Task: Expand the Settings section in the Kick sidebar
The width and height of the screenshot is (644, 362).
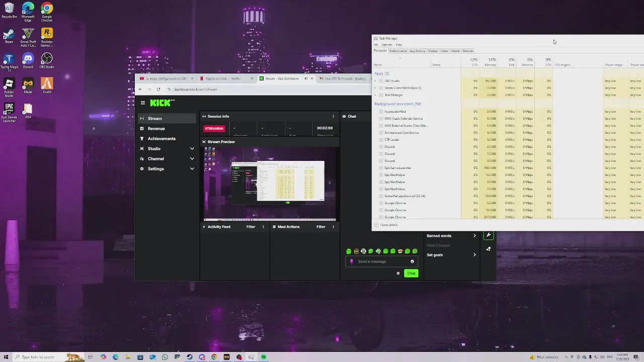Action: point(192,169)
